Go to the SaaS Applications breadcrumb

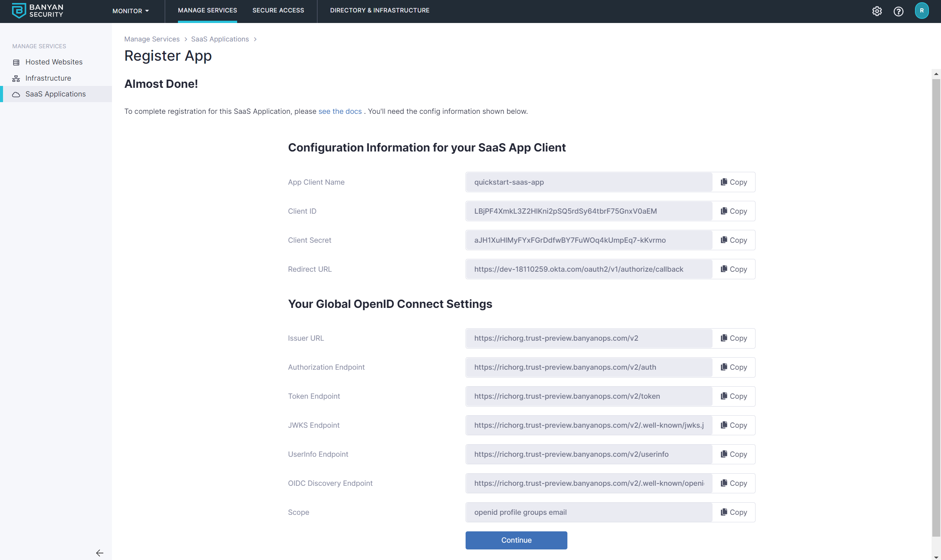click(x=220, y=39)
